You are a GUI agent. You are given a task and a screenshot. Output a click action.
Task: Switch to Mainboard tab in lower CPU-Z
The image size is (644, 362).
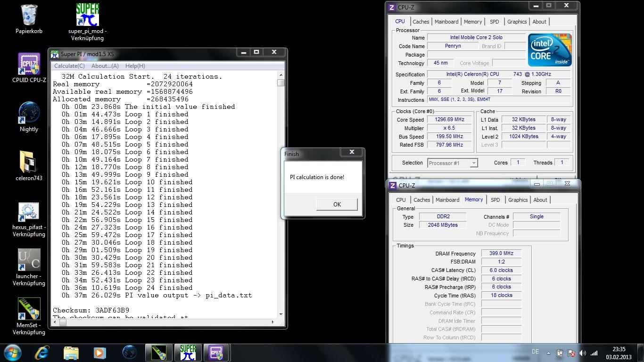coord(447,200)
